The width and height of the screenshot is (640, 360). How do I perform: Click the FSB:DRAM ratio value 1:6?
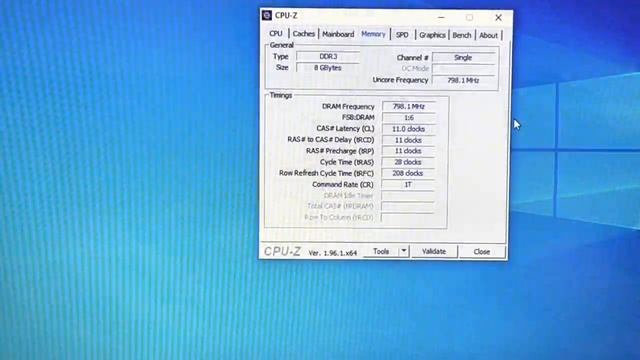(x=409, y=118)
